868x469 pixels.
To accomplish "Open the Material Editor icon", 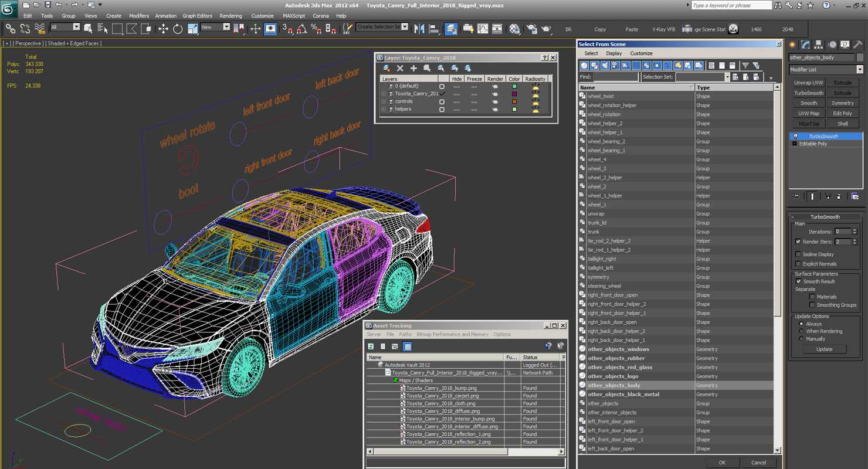I will (x=514, y=29).
